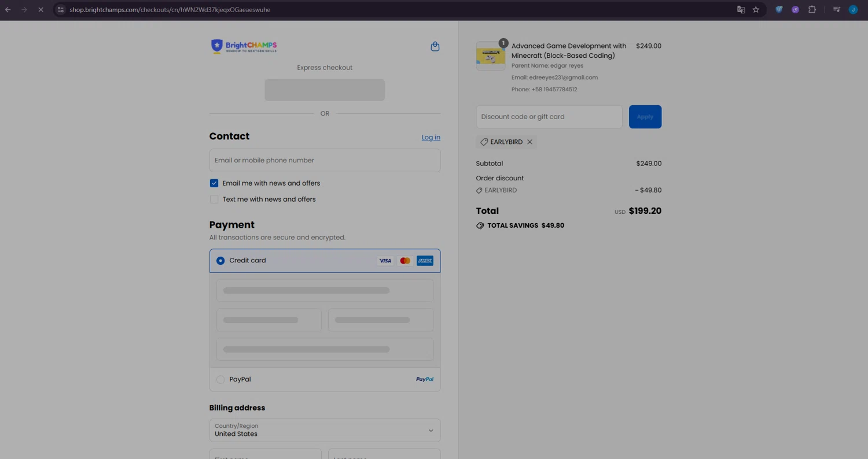Uncheck Email me with news and offers
Image resolution: width=868 pixels, height=459 pixels.
click(x=214, y=183)
